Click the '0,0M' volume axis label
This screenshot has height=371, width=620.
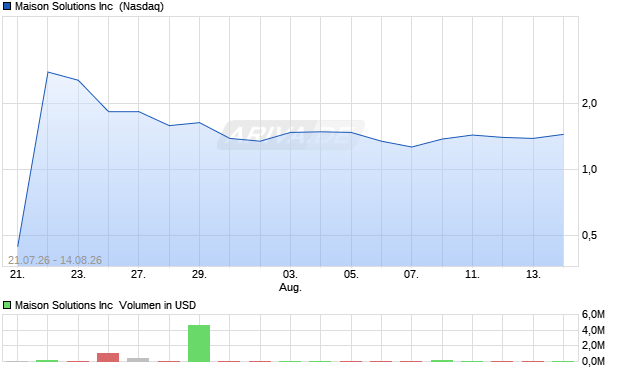click(593, 361)
